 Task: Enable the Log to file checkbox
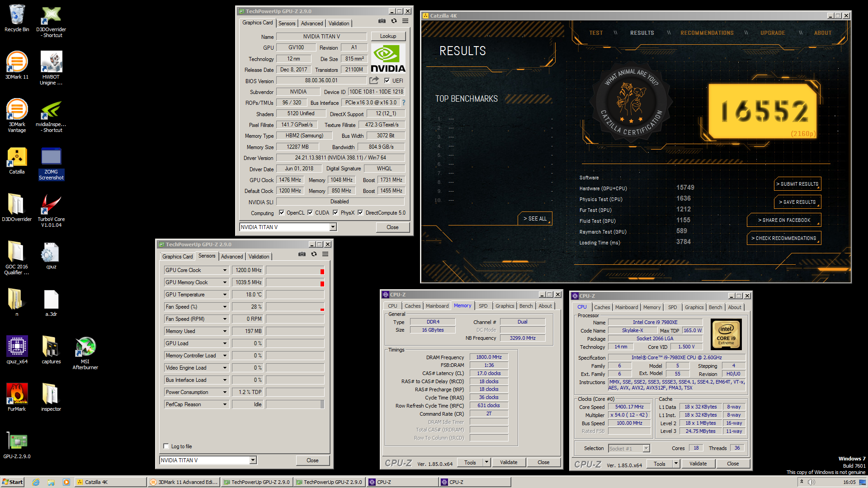click(x=166, y=446)
